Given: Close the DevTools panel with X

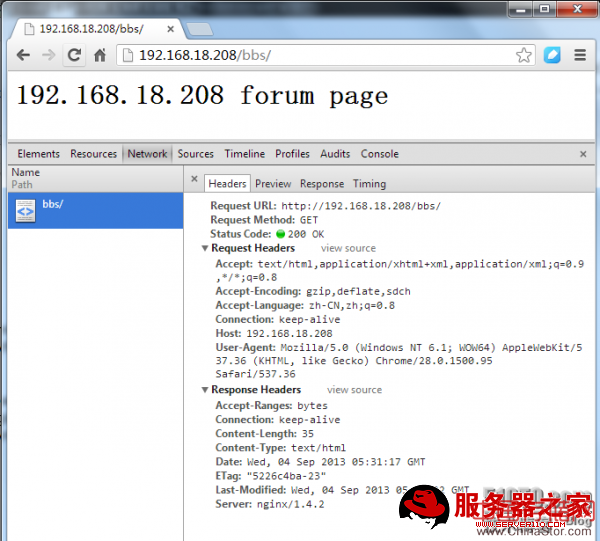Looking at the screenshot, I should click(x=583, y=154).
